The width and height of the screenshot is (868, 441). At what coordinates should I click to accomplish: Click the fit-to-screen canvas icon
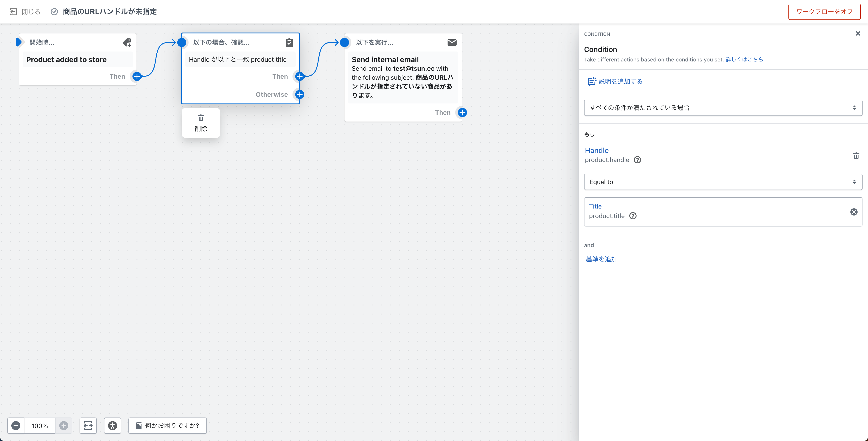pyautogui.click(x=88, y=425)
